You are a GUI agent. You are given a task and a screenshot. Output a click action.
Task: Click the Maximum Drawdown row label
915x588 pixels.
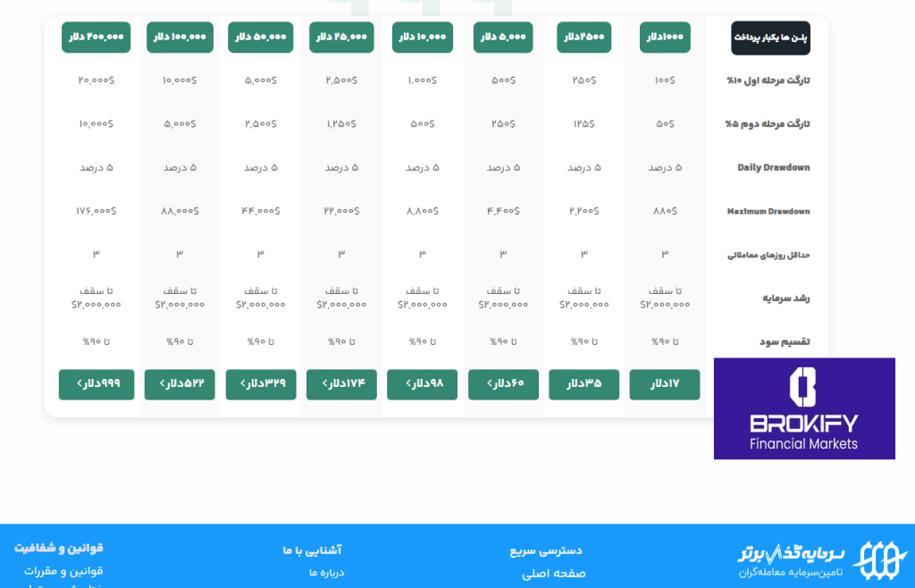coord(770,212)
